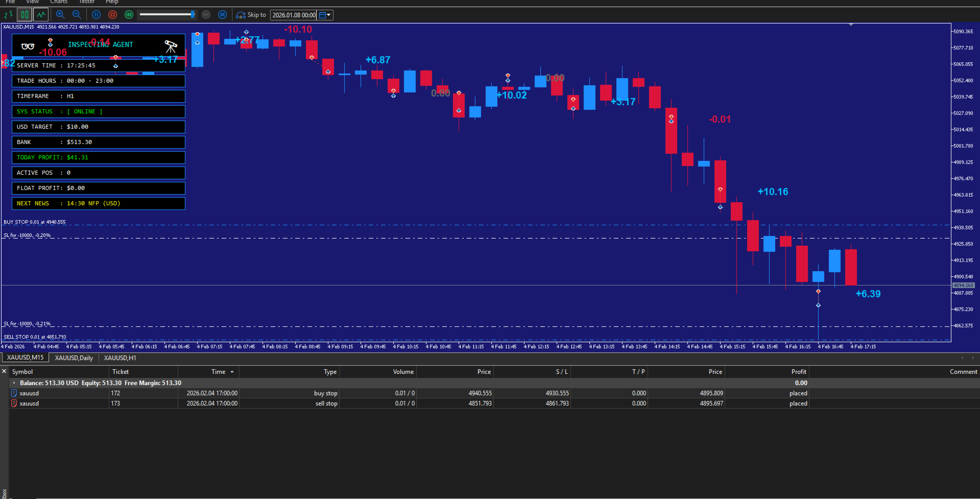Click the glasses icon in the agent panel
The width and height of the screenshot is (980, 499).
tap(28, 46)
